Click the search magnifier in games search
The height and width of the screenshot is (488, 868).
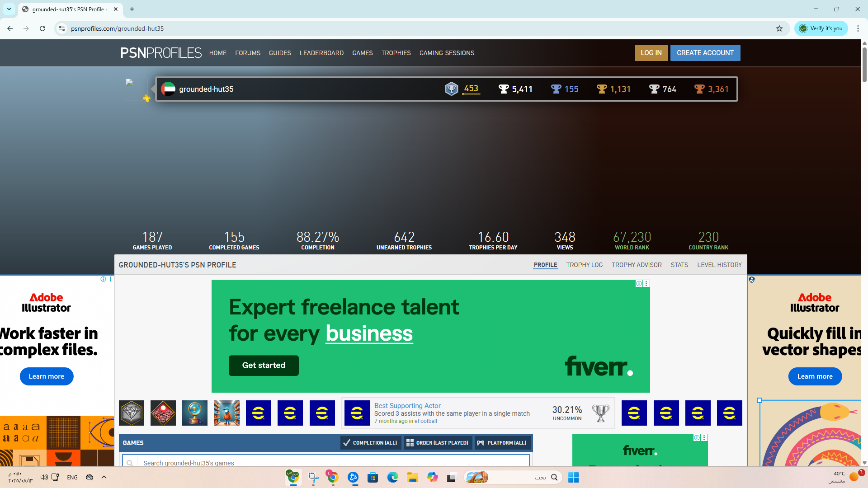tap(130, 463)
